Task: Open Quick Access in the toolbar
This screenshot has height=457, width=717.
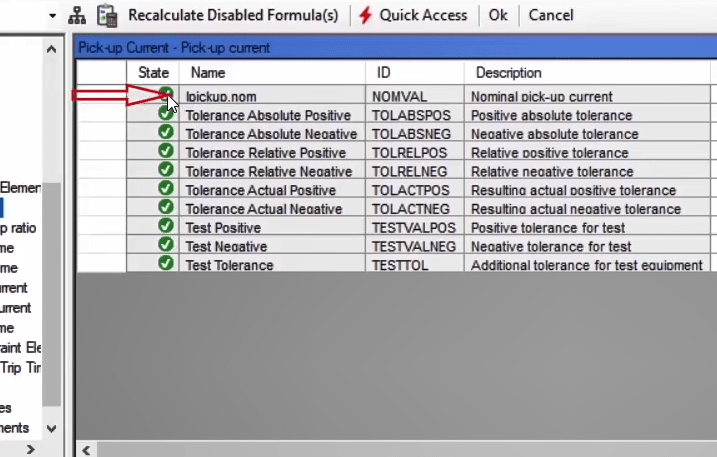Action: (423, 15)
